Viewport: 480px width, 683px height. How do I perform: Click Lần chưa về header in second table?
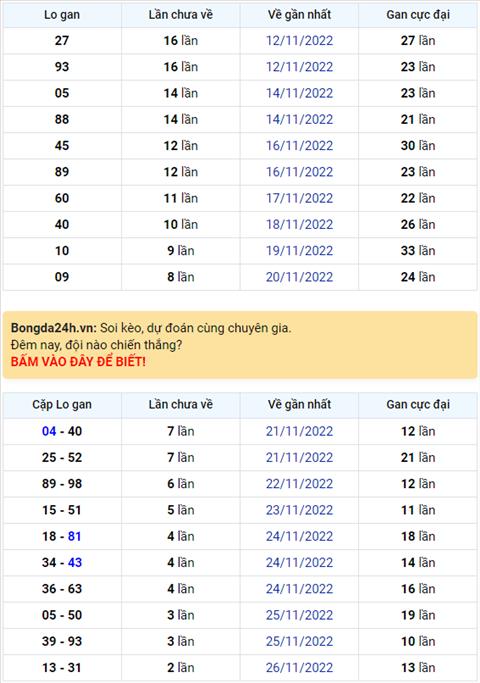point(180,405)
